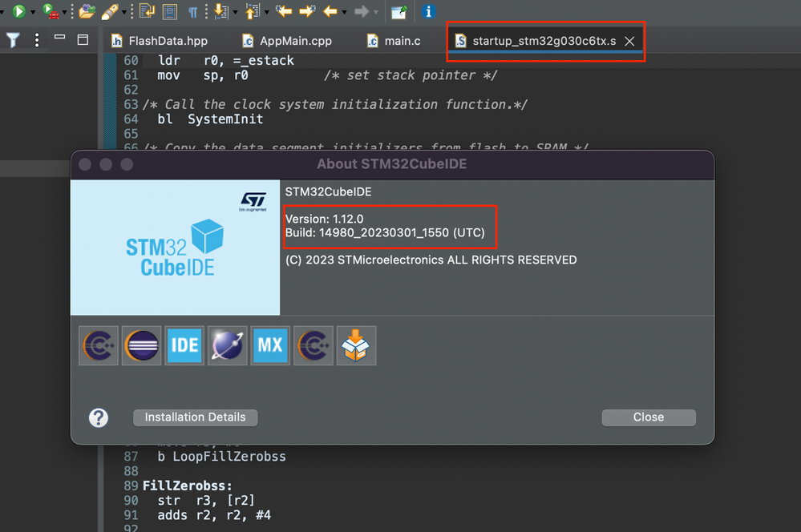801x532 pixels.
Task: Click the MX feature icon
Action: [270, 345]
